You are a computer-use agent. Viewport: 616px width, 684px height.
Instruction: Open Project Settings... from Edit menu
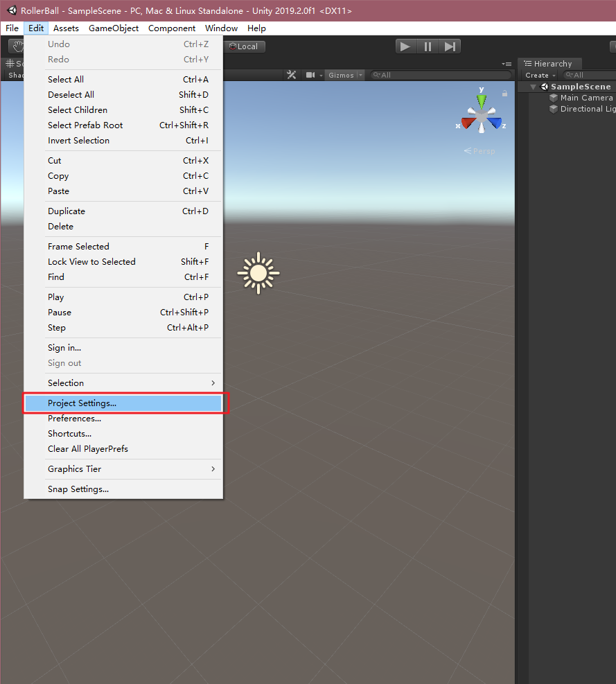[x=123, y=403]
